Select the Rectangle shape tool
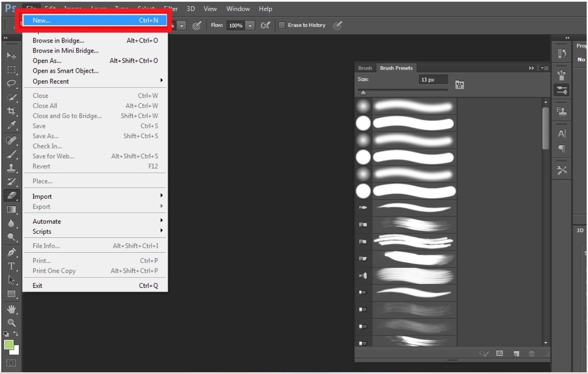Image resolution: width=588 pixels, height=374 pixels. [x=12, y=294]
